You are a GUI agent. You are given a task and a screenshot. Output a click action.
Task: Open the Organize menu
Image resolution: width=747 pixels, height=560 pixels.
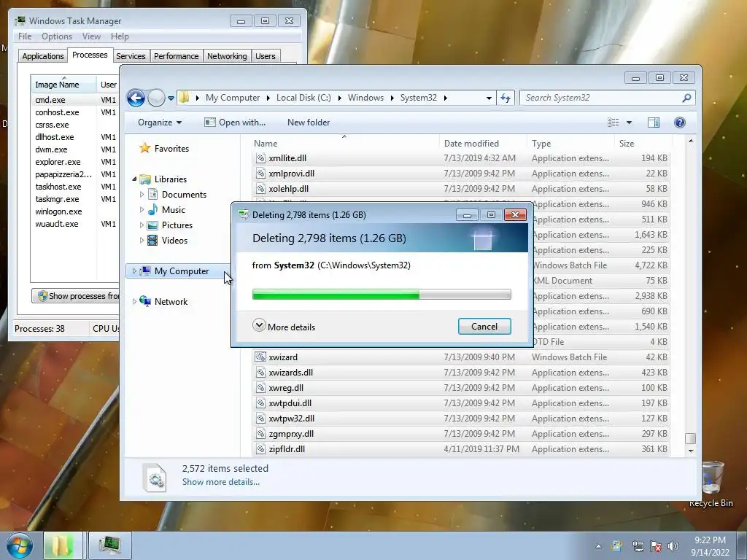coord(160,122)
